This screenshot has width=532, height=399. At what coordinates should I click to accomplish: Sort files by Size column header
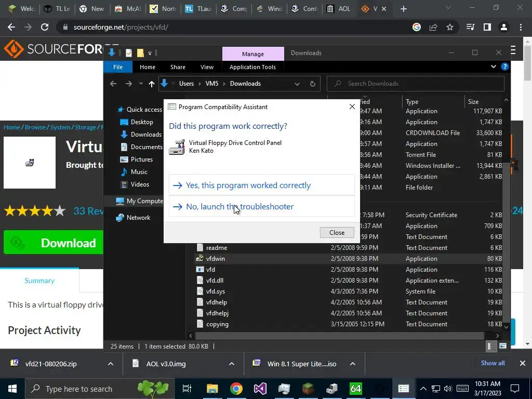tap(473, 102)
